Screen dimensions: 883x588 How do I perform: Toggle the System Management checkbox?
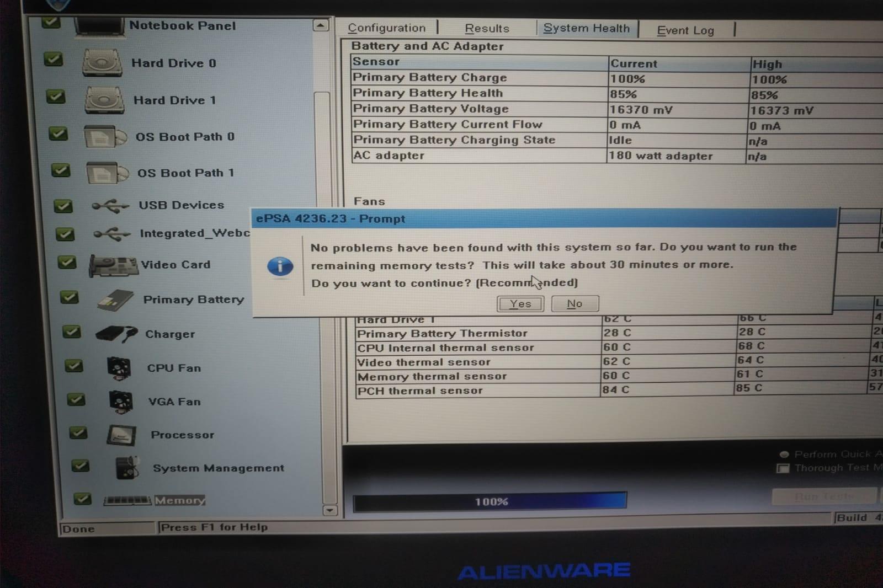81,466
